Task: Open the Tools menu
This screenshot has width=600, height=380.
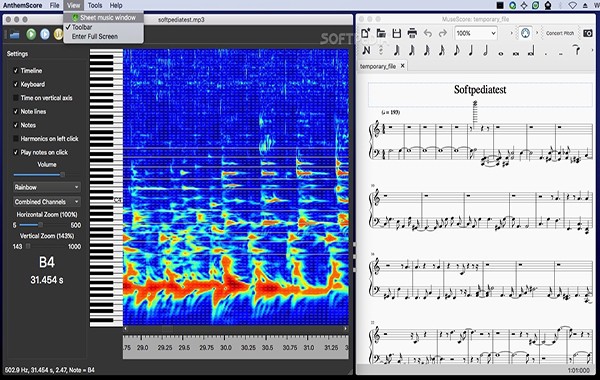Action: (x=95, y=5)
